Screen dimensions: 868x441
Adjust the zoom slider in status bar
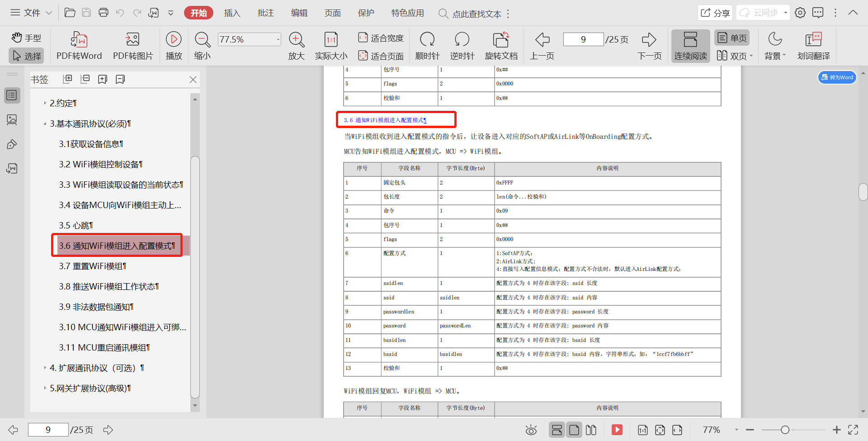(x=785, y=430)
